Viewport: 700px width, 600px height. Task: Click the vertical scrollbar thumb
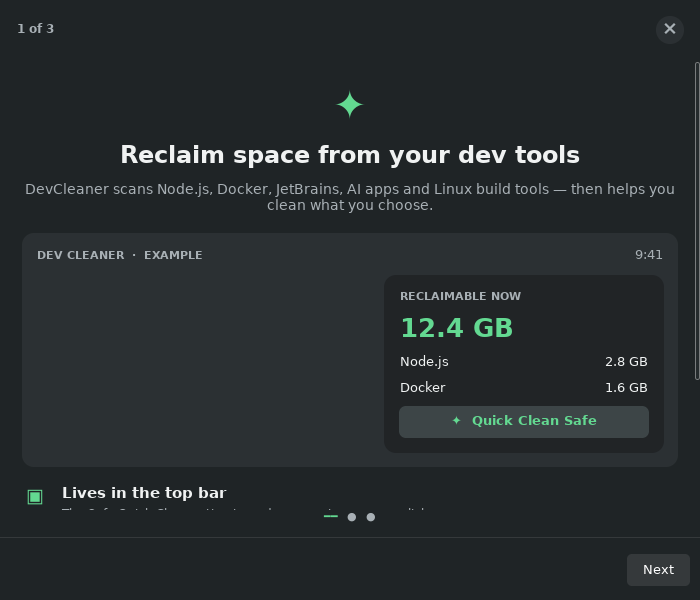pyautogui.click(x=697, y=221)
